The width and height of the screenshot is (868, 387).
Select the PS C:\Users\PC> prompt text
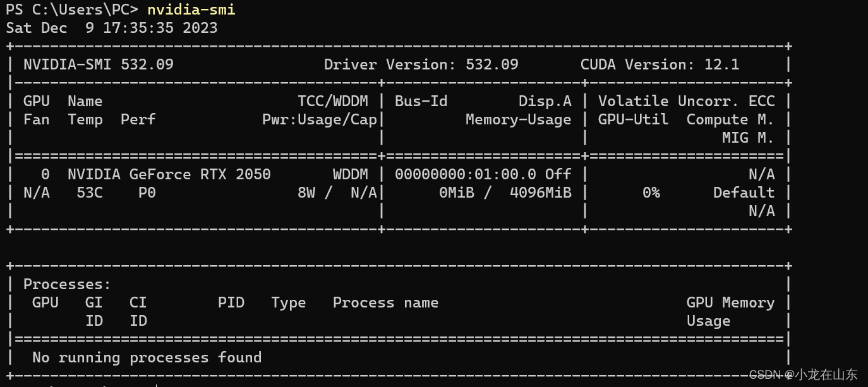pyautogui.click(x=73, y=10)
